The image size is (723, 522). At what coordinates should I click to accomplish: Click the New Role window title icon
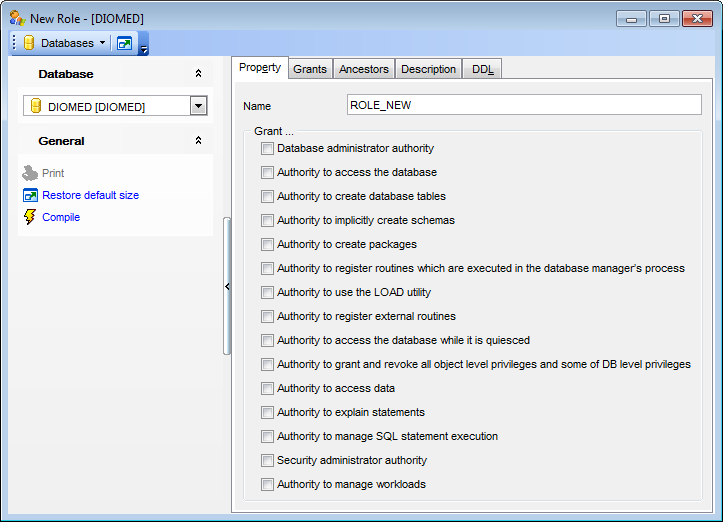click(x=18, y=18)
